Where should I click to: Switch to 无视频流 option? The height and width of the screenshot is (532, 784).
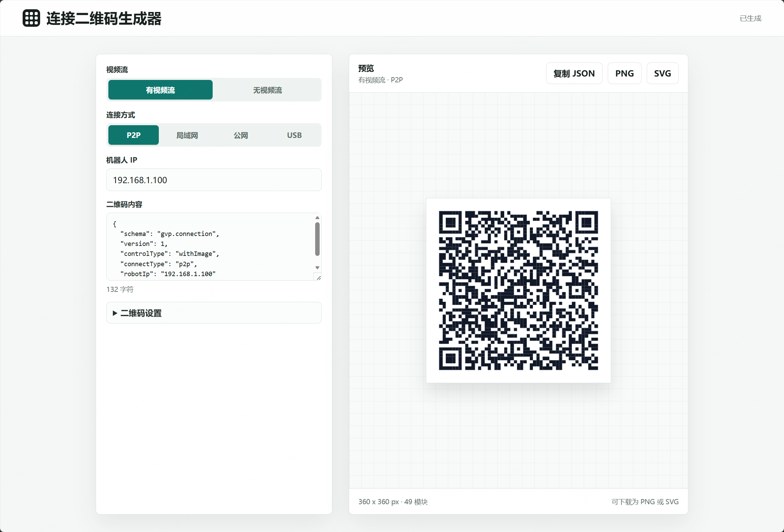pos(267,90)
